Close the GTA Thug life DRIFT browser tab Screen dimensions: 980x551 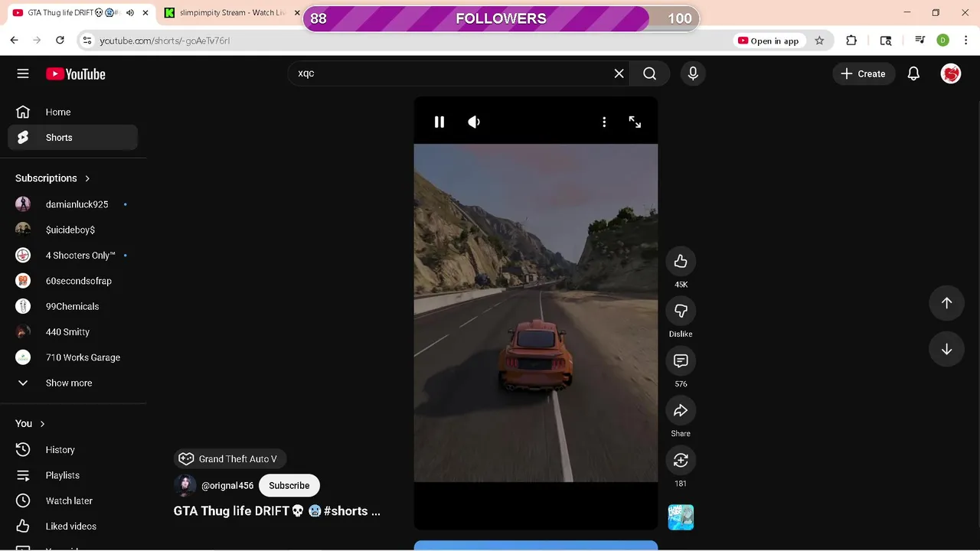pyautogui.click(x=145, y=13)
